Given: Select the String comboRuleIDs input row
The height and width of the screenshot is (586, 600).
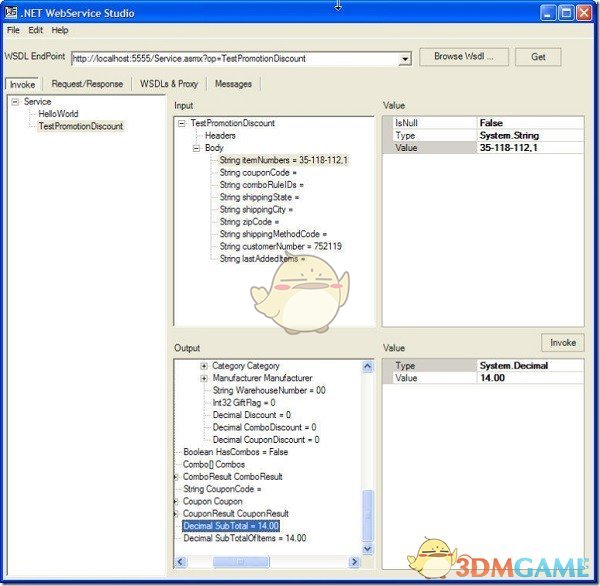Looking at the screenshot, I should click(x=261, y=185).
